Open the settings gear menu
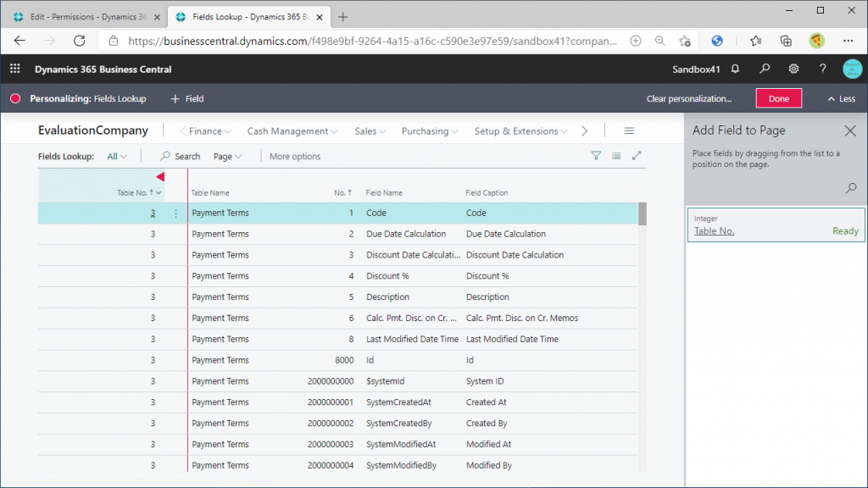This screenshot has height=488, width=868. pyautogui.click(x=793, y=69)
